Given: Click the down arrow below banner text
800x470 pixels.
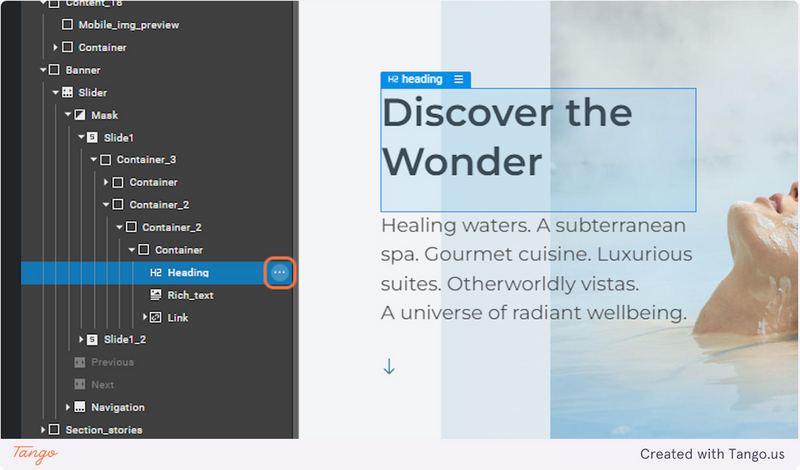Looking at the screenshot, I should coord(389,366).
